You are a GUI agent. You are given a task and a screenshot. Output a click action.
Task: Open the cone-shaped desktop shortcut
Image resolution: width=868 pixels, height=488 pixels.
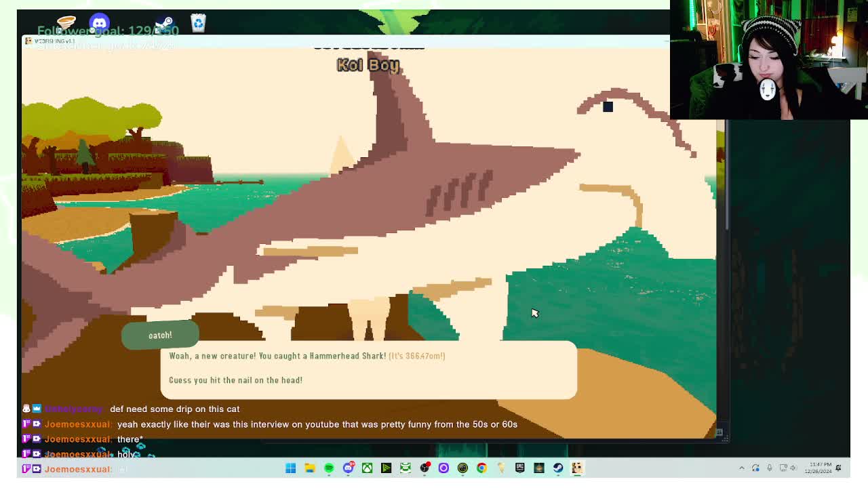coord(66,24)
